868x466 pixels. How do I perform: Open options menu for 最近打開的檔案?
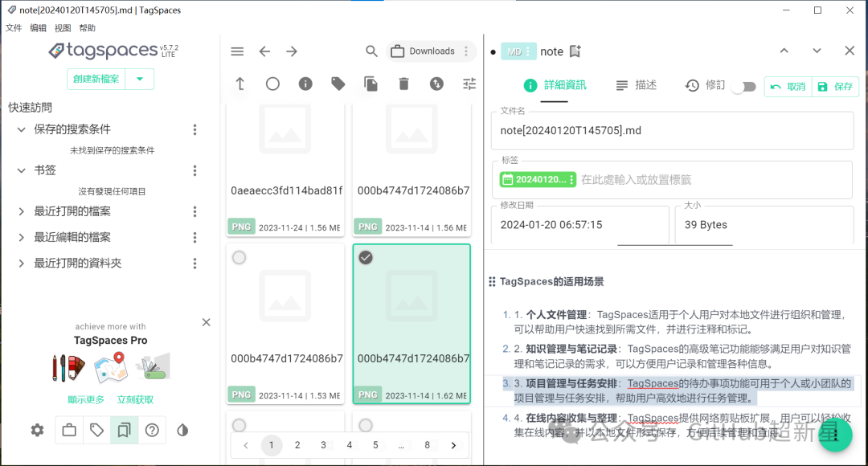coord(194,211)
